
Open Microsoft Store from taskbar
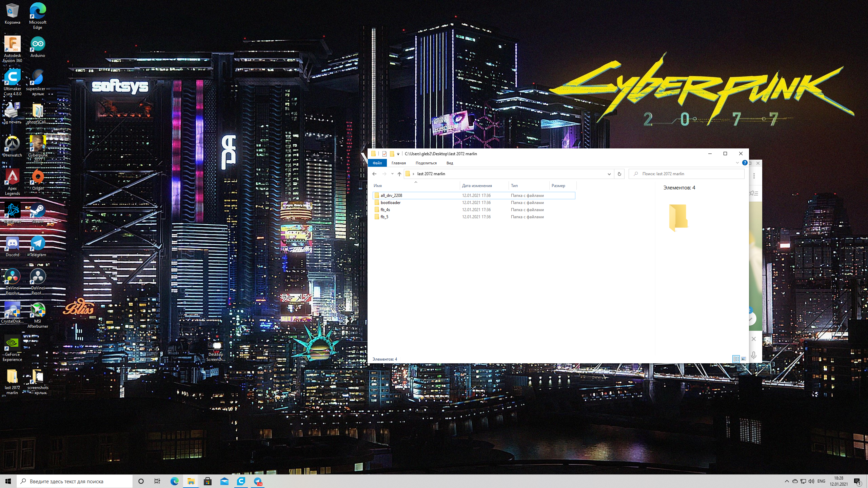(x=208, y=481)
